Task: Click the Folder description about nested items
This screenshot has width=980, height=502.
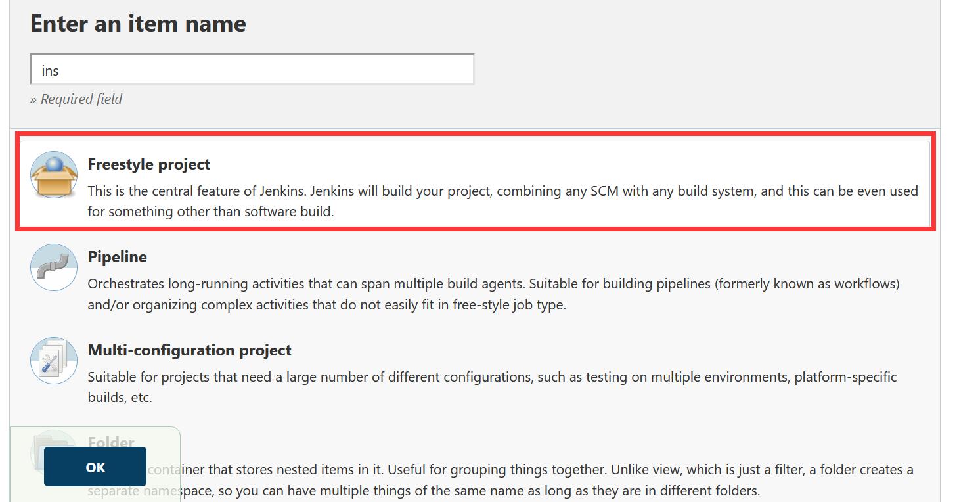Action: coord(501,480)
